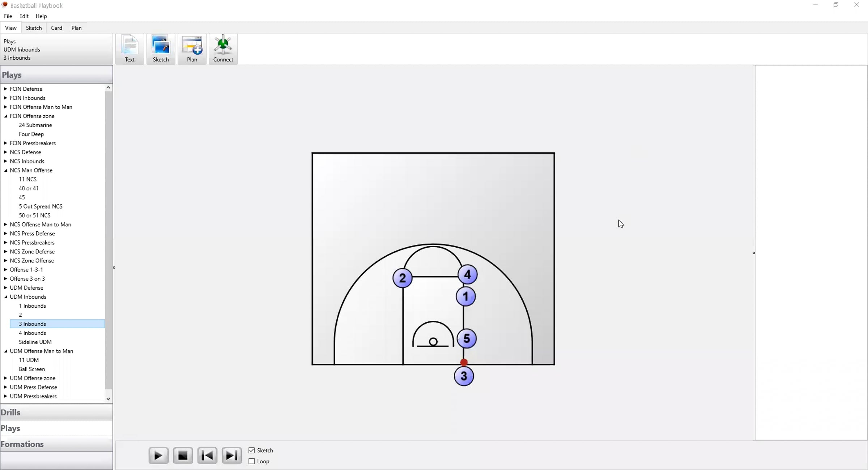Switch to the Card tab
The height and width of the screenshot is (470, 868).
[x=56, y=28]
